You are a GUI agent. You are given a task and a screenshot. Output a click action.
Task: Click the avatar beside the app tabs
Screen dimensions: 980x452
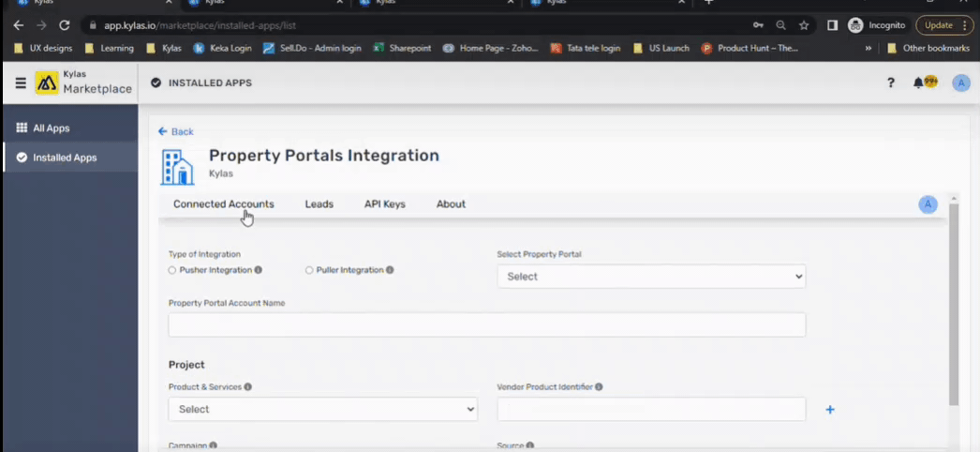click(x=928, y=203)
